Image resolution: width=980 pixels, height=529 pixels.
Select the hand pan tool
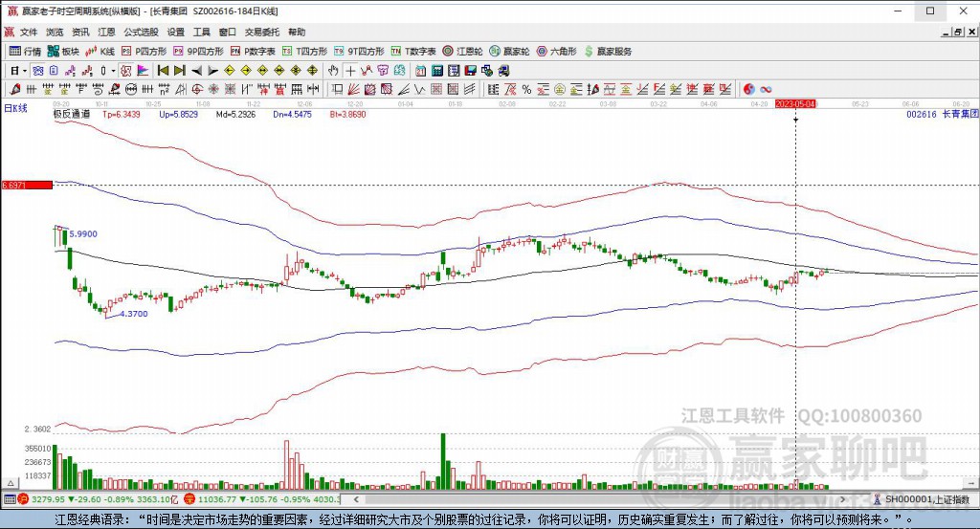coord(333,71)
